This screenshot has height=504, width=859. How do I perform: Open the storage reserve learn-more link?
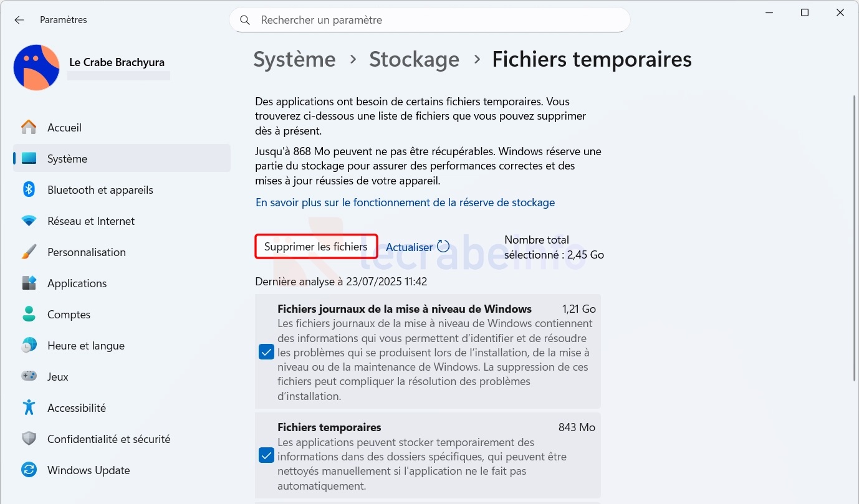(405, 202)
